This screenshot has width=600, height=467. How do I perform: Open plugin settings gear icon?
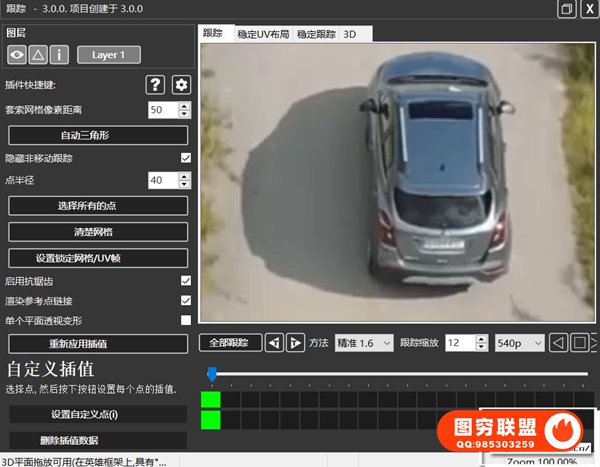click(180, 84)
